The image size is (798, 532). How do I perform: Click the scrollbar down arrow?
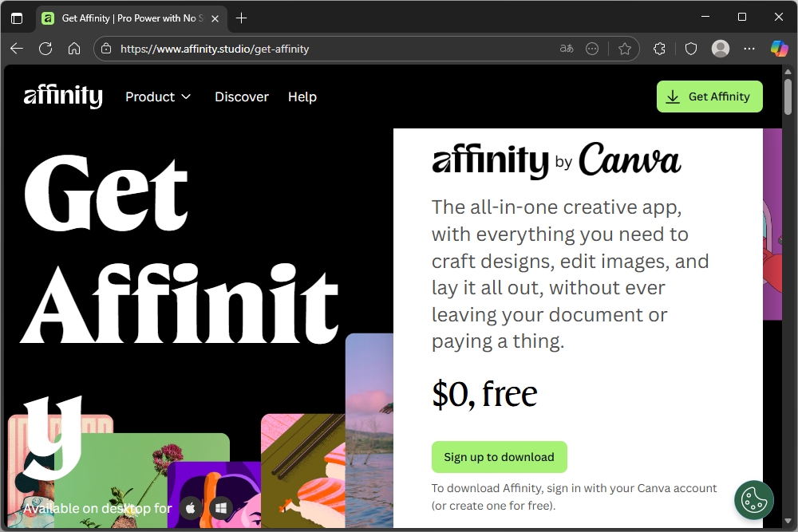coord(788,522)
